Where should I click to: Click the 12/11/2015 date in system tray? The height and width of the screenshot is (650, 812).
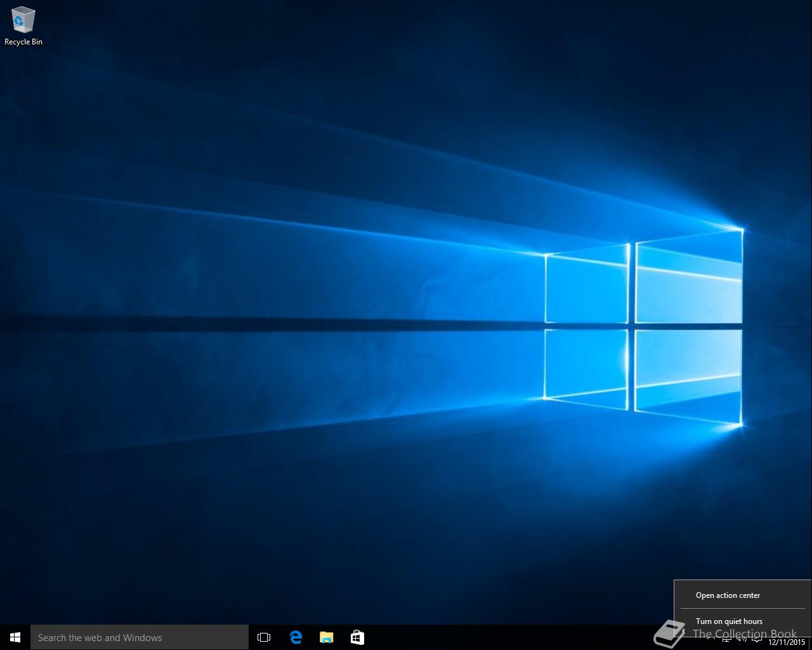787,642
